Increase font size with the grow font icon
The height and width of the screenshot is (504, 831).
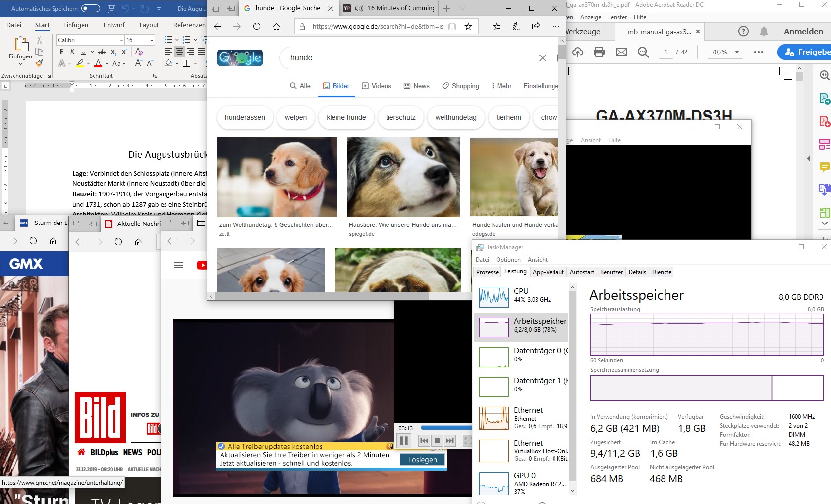coord(139,63)
